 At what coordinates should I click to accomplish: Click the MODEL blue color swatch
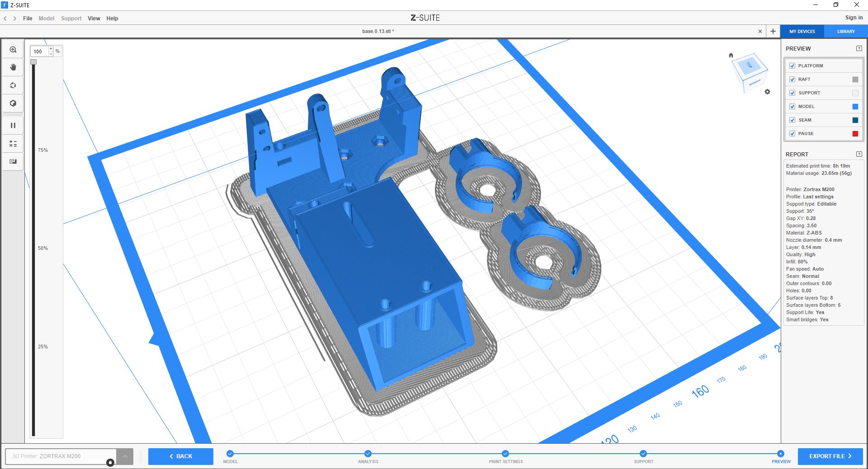tap(855, 107)
